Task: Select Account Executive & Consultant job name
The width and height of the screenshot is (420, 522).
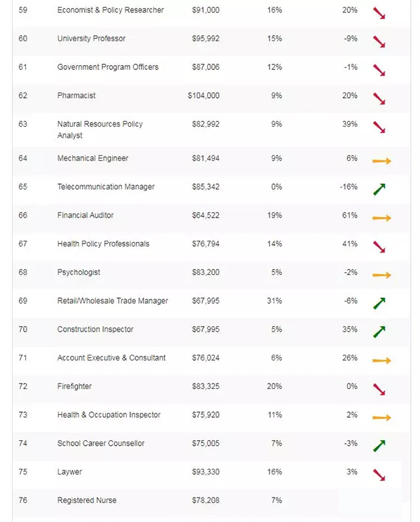Action: 111,358
